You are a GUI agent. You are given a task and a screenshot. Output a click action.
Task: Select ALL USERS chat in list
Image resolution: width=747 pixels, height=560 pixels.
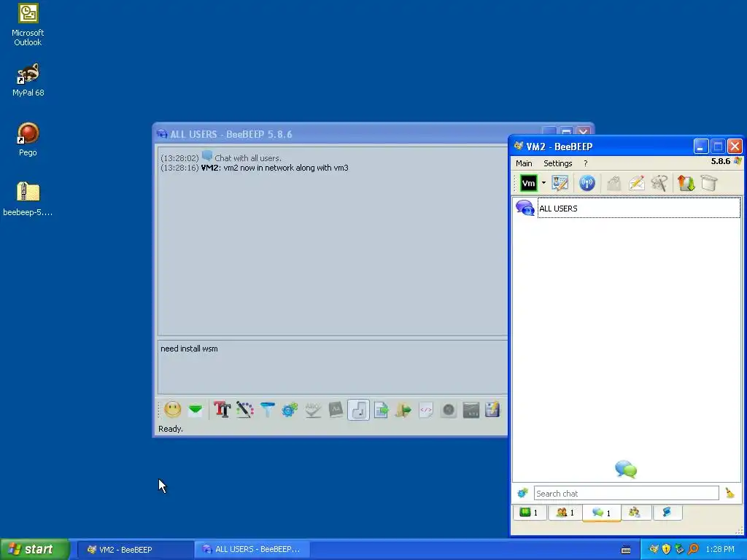click(x=627, y=209)
